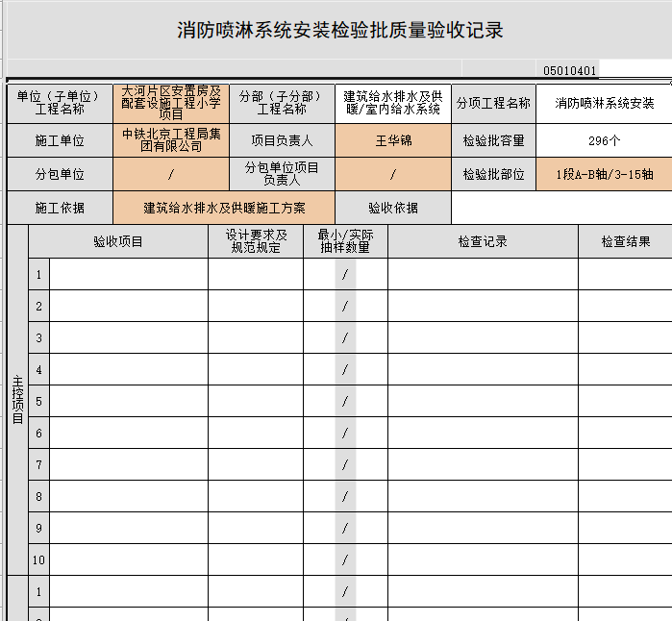The width and height of the screenshot is (672, 621).
Task: Select the sampling slash cell in 主控项目 row 5
Action: coord(345,401)
